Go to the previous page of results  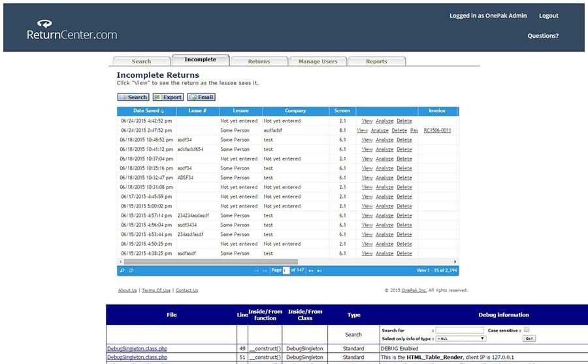click(265, 271)
